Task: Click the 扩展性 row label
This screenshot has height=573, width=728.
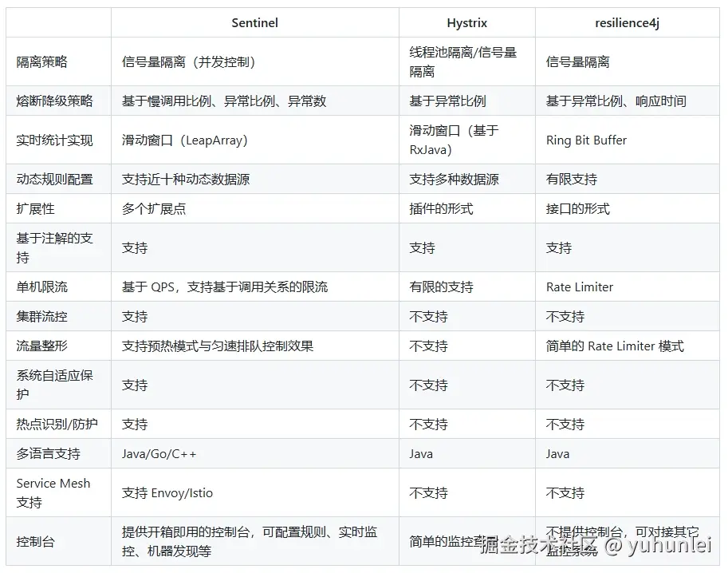Action: (30, 208)
